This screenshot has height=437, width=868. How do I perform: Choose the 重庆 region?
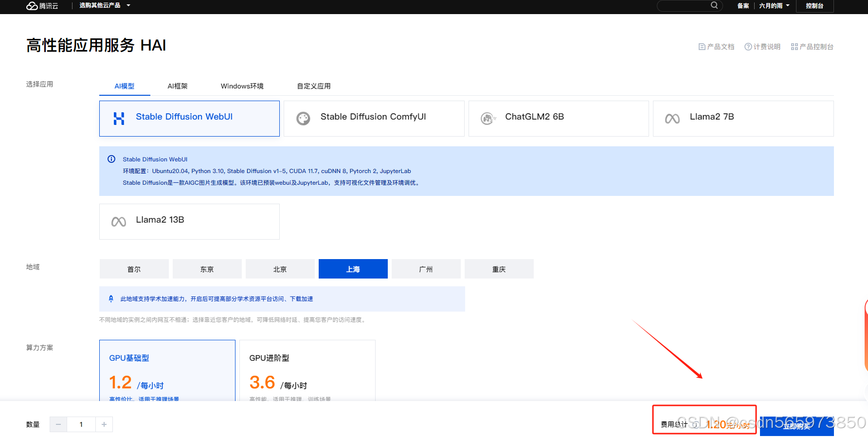pos(499,269)
